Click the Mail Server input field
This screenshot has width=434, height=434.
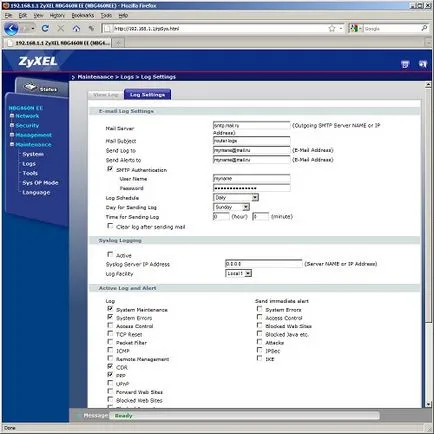click(252, 125)
